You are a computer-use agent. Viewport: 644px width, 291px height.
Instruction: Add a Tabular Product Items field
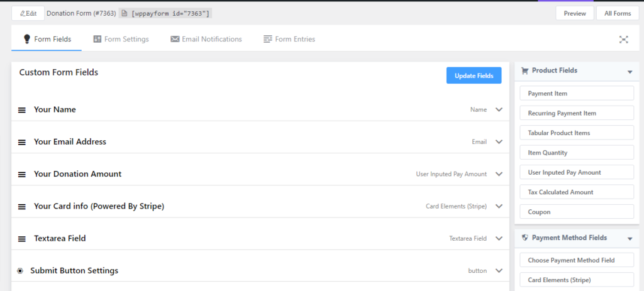577,133
